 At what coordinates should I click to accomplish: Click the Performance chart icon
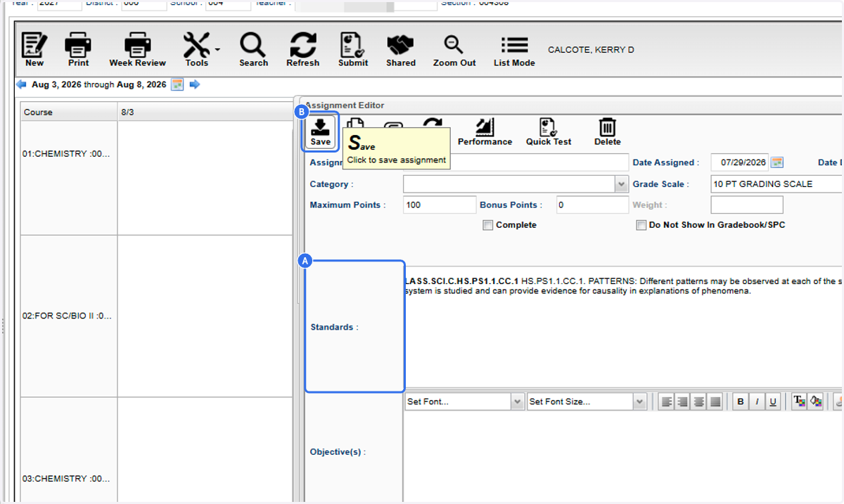coord(485,131)
